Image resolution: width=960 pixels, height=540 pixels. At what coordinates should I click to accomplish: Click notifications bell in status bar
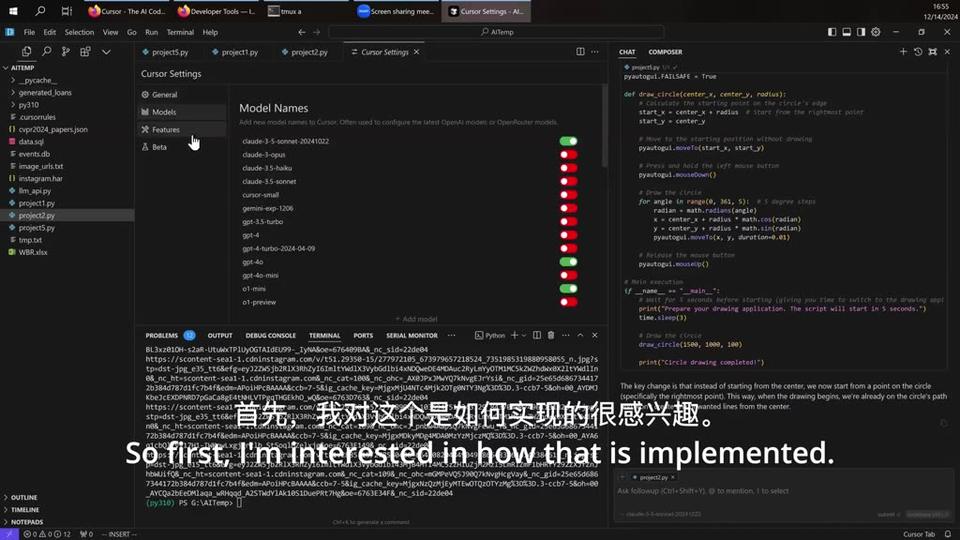click(948, 534)
